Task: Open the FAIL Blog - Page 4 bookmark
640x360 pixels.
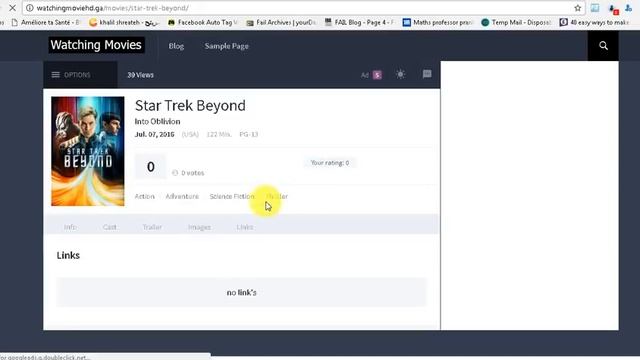Action: pyautogui.click(x=360, y=22)
